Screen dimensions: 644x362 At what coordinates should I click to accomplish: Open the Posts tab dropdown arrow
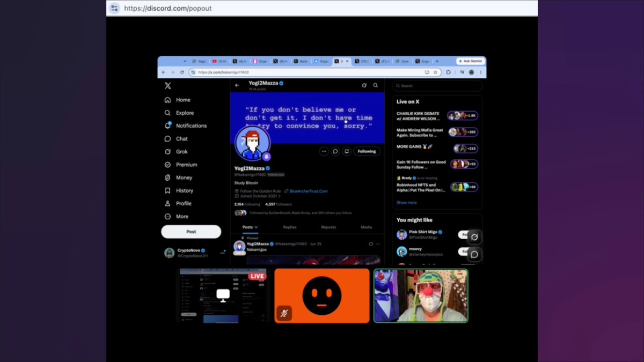256,227
